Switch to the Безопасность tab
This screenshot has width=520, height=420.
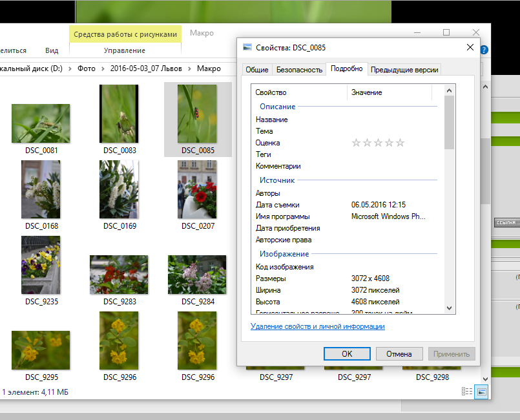299,70
